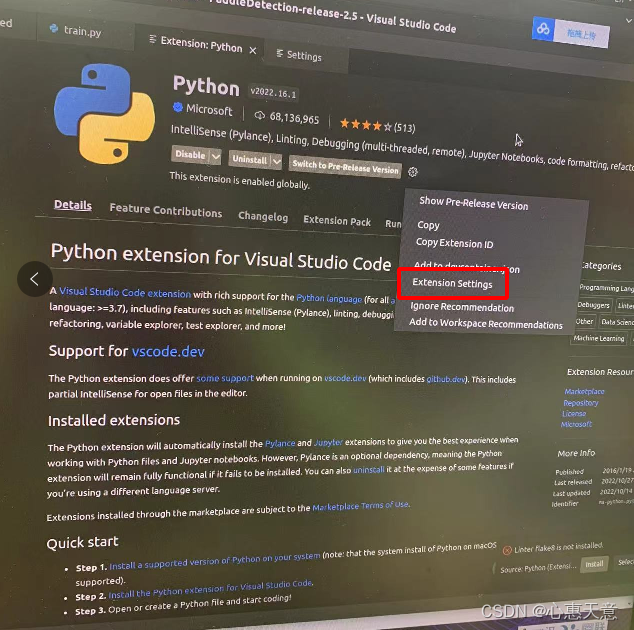Viewport: 634px width, 630px height.
Task: Open the Repository resource link
Action: (x=581, y=403)
